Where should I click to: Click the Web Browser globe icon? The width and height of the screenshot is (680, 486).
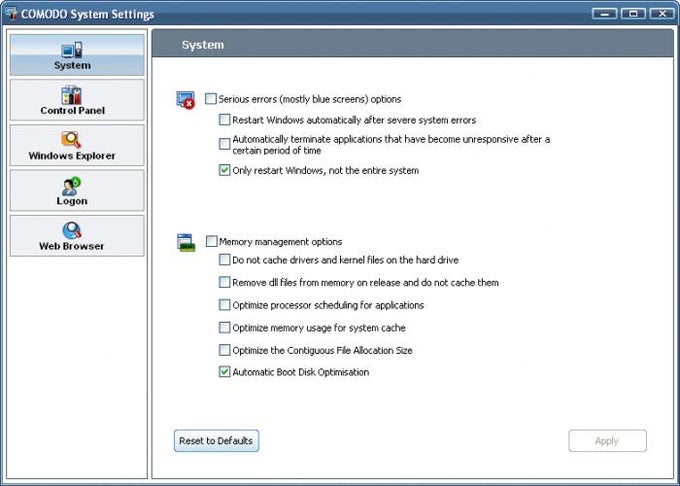[72, 230]
